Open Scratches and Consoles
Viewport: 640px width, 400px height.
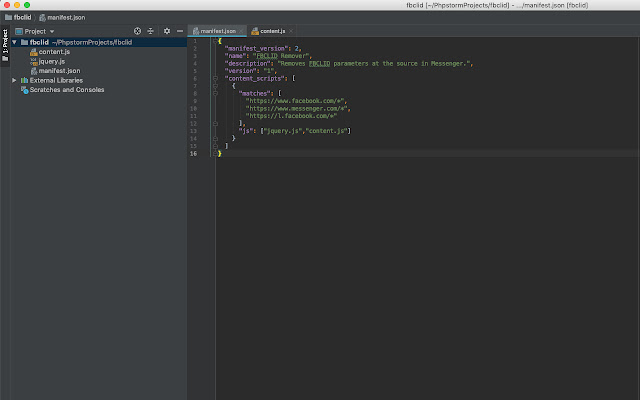click(65, 89)
